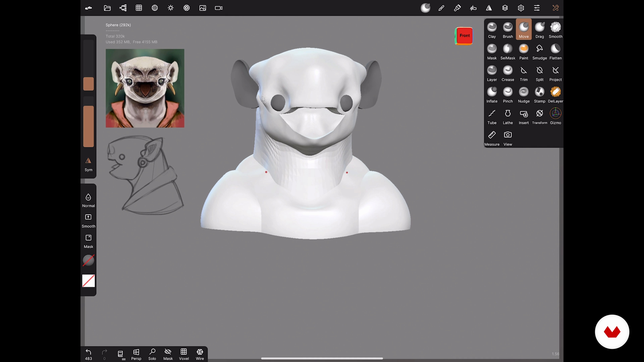
Task: Open the current tool brush settings
Action: pos(425,8)
